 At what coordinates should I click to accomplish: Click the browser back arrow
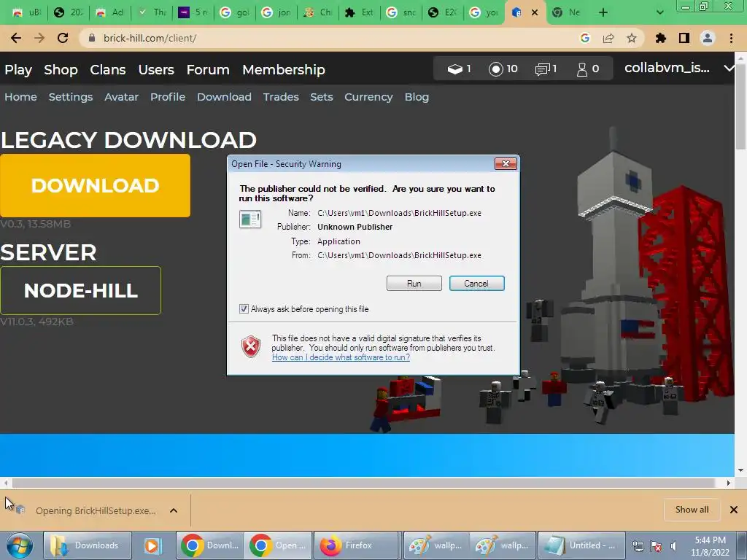coord(16,38)
